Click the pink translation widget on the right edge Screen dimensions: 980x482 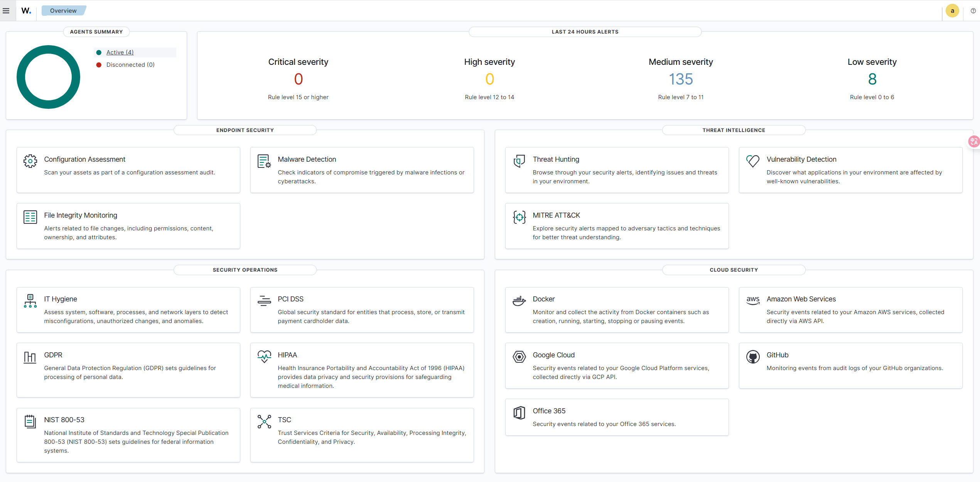click(974, 141)
